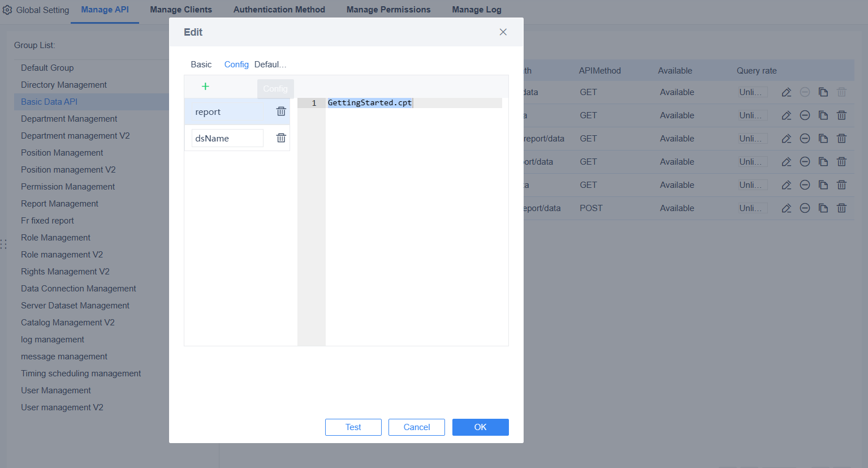The height and width of the screenshot is (468, 868).
Task: Select Report Management in the group list
Action: coord(59,203)
